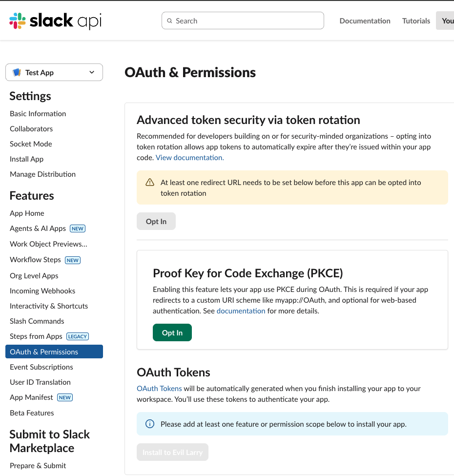Opt in to PKCE with green button
Screen dimensions: 454x476
click(172, 332)
